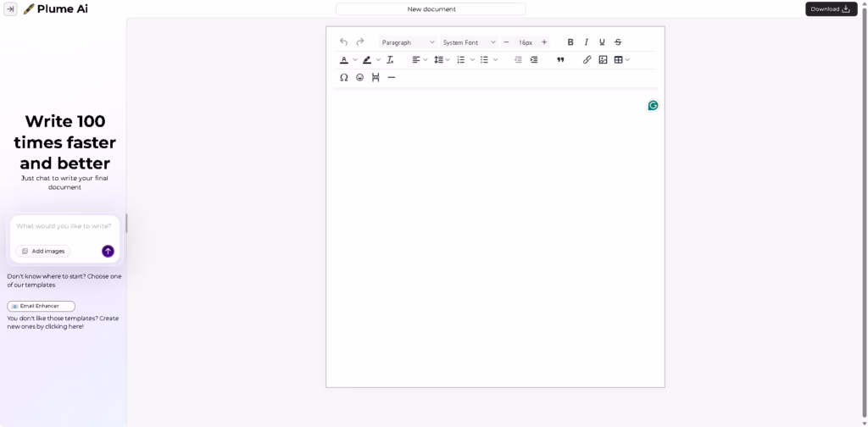Click the Download button

pyautogui.click(x=831, y=9)
